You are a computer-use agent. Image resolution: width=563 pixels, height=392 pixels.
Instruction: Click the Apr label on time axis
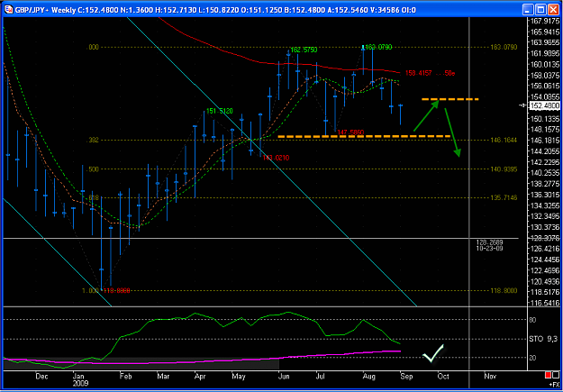pyautogui.click(x=200, y=377)
